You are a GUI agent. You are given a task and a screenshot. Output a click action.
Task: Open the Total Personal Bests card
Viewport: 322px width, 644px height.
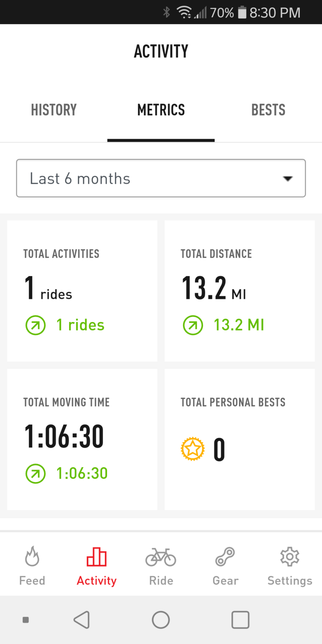(240, 439)
